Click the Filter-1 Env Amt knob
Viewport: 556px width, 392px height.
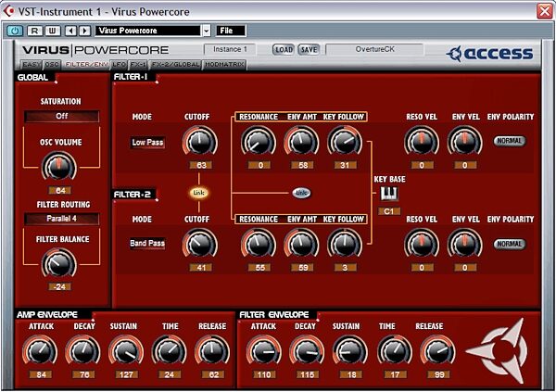coord(301,142)
